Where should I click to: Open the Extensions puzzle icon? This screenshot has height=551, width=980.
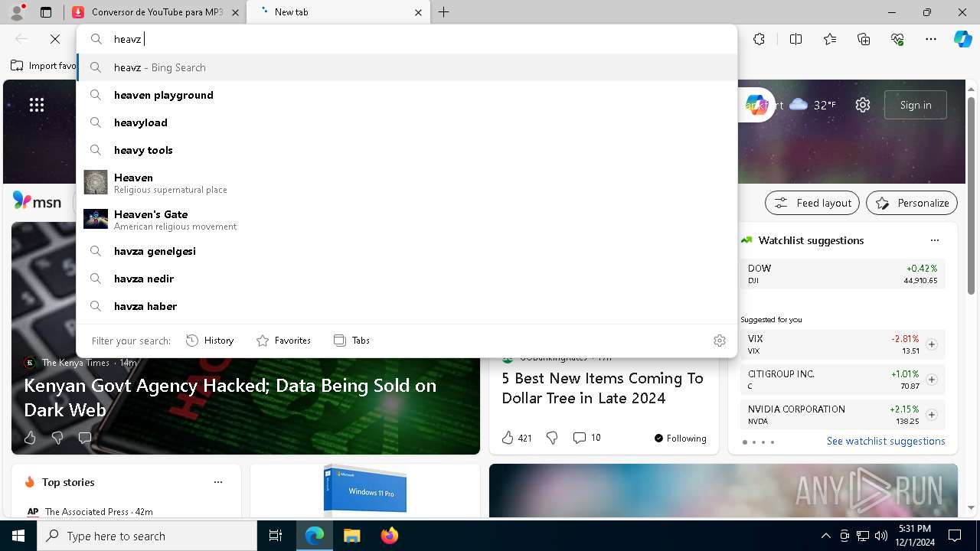[759, 39]
